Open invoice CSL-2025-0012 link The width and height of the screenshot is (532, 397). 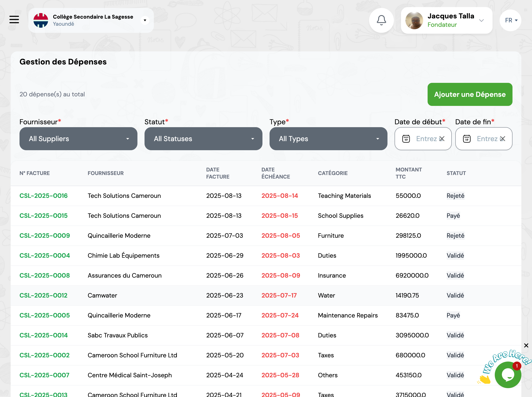click(43, 295)
